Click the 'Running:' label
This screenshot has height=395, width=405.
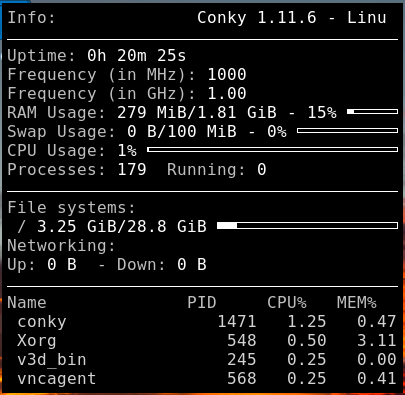coord(206,169)
